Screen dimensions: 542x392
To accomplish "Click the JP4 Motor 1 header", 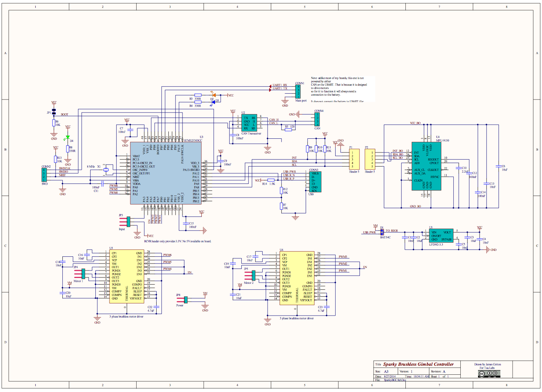I will coord(79,274).
